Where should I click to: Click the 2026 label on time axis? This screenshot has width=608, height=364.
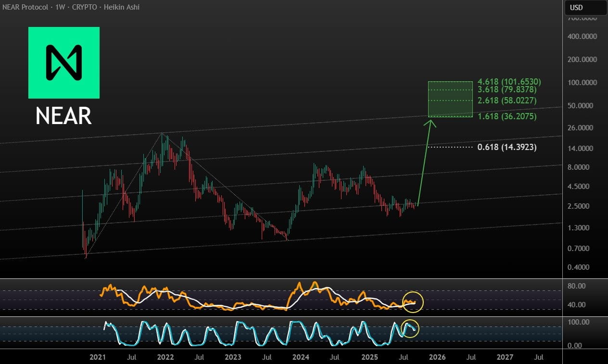pyautogui.click(x=437, y=357)
